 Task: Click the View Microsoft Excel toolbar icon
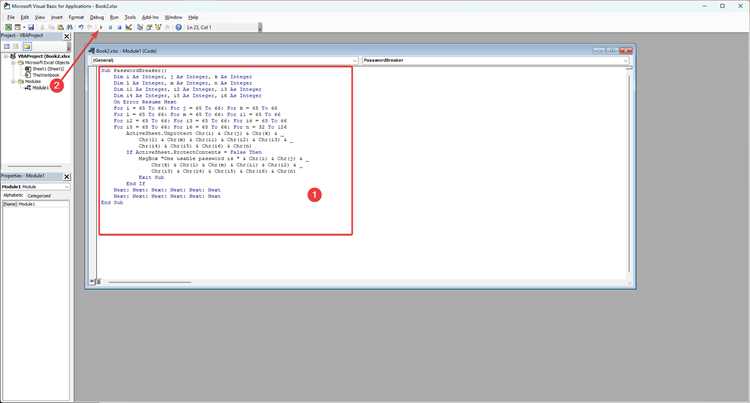(x=8, y=27)
